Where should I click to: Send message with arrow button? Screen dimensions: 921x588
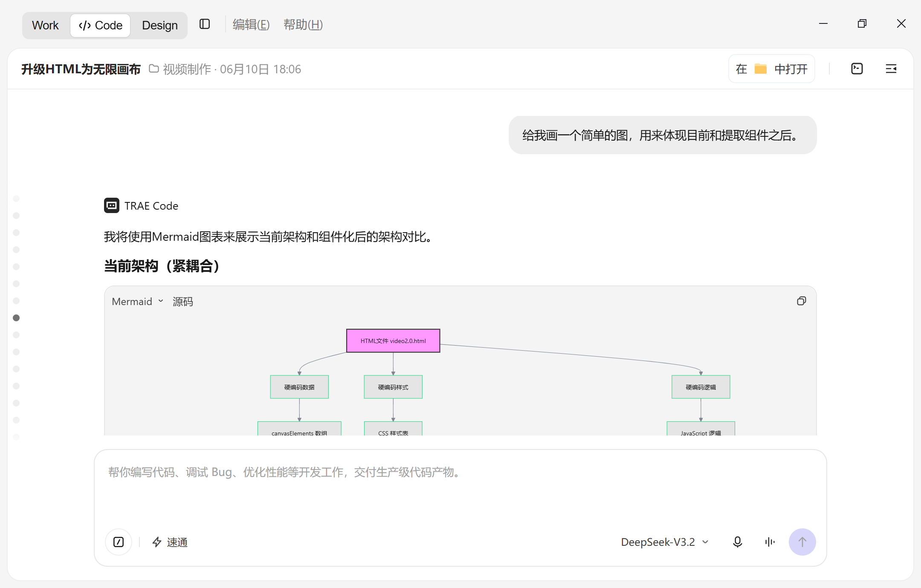(802, 542)
